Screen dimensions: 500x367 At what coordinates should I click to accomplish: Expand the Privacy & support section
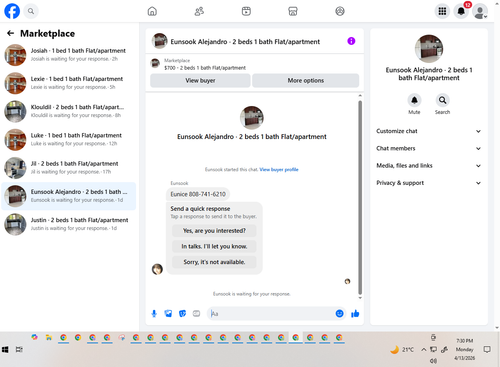429,183
